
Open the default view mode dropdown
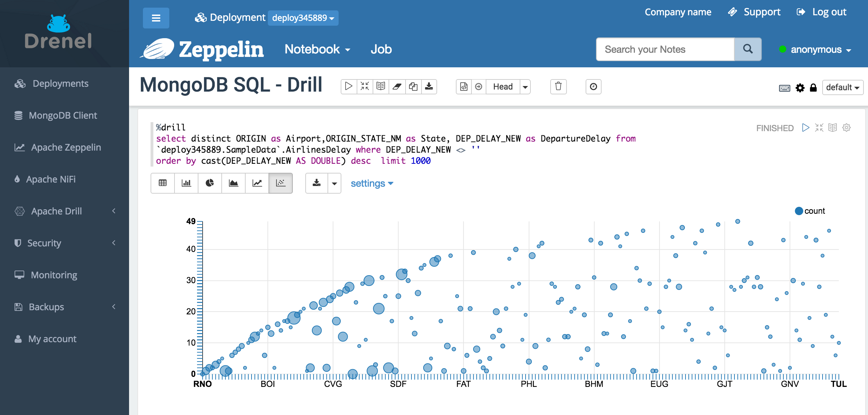pyautogui.click(x=842, y=87)
